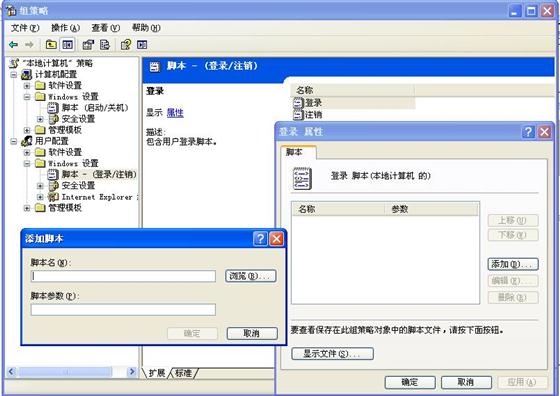This screenshot has width=560, height=396.
Task: Click the help button in 登录 属性 dialog
Action: [x=528, y=132]
